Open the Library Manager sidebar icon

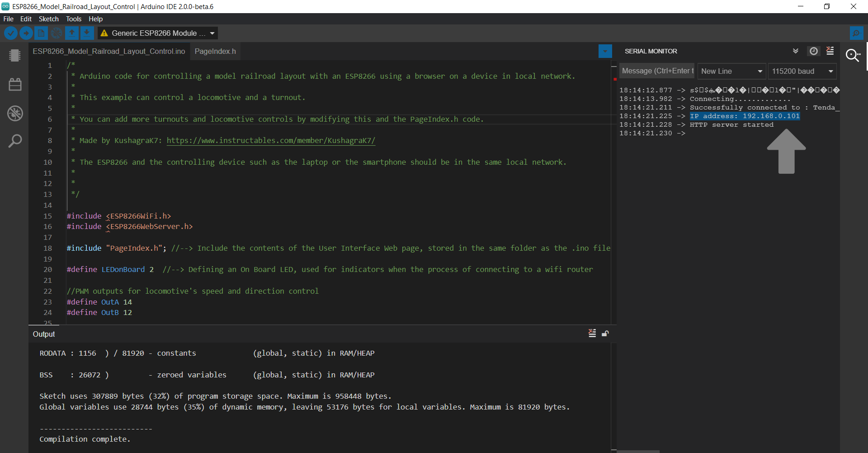[15, 84]
